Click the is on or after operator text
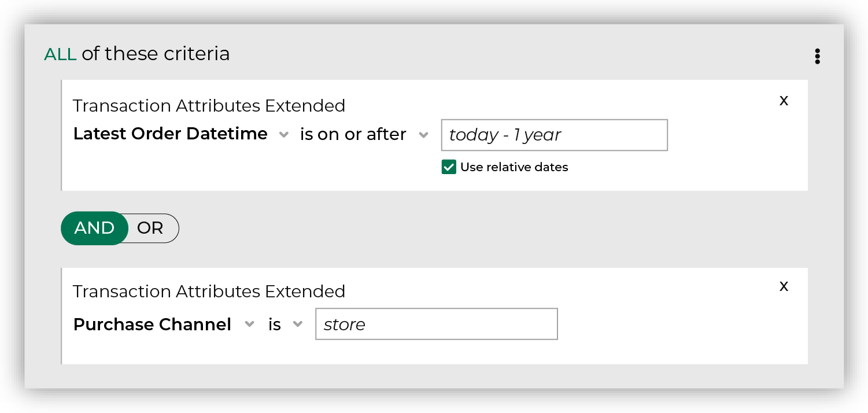The width and height of the screenshot is (868, 413). tap(353, 134)
